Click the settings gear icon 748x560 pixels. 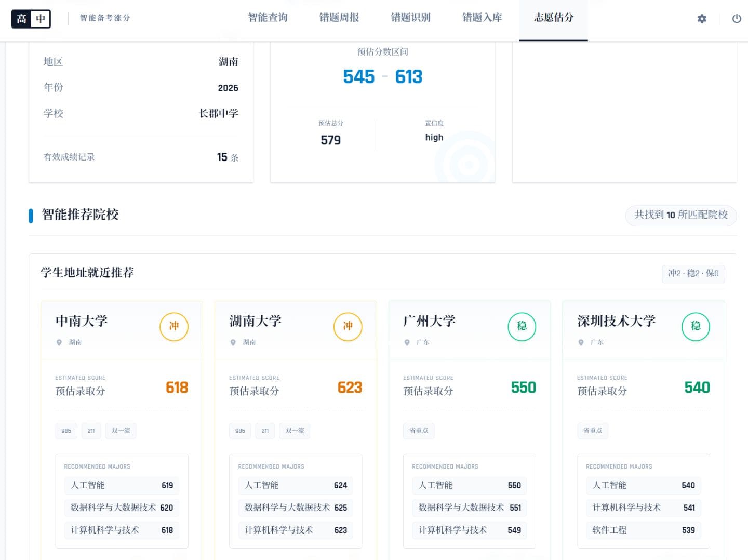[702, 19]
